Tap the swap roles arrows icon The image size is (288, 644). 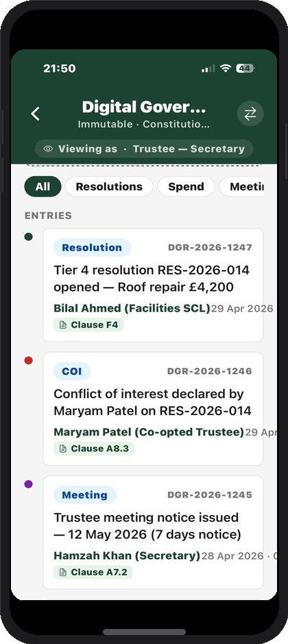[x=250, y=114]
